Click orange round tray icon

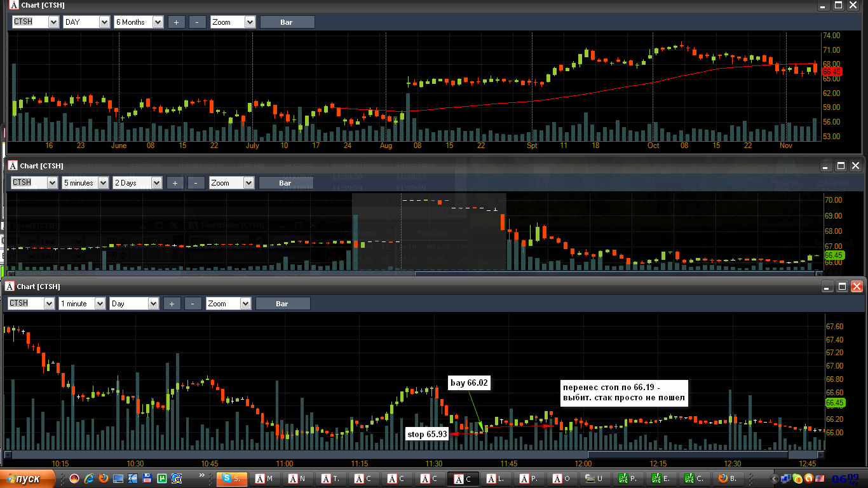tap(808, 478)
